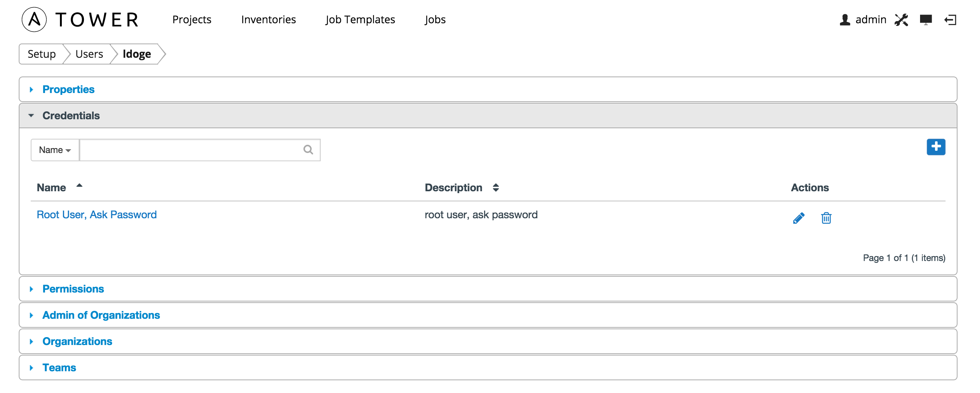Delete the Root User credential via trash
This screenshot has width=980, height=393.
(826, 218)
